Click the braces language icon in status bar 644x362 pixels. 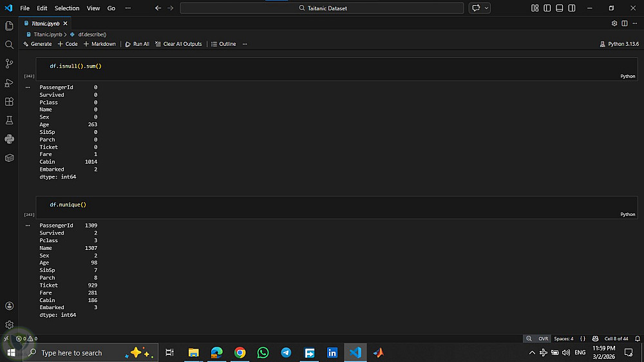point(582,339)
